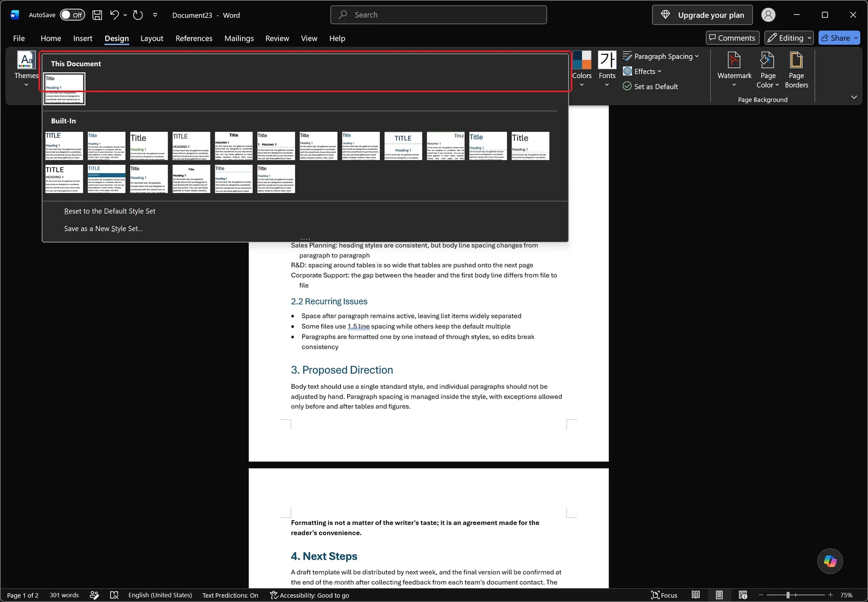Click the 3. Proposed Direction heading

coord(342,370)
